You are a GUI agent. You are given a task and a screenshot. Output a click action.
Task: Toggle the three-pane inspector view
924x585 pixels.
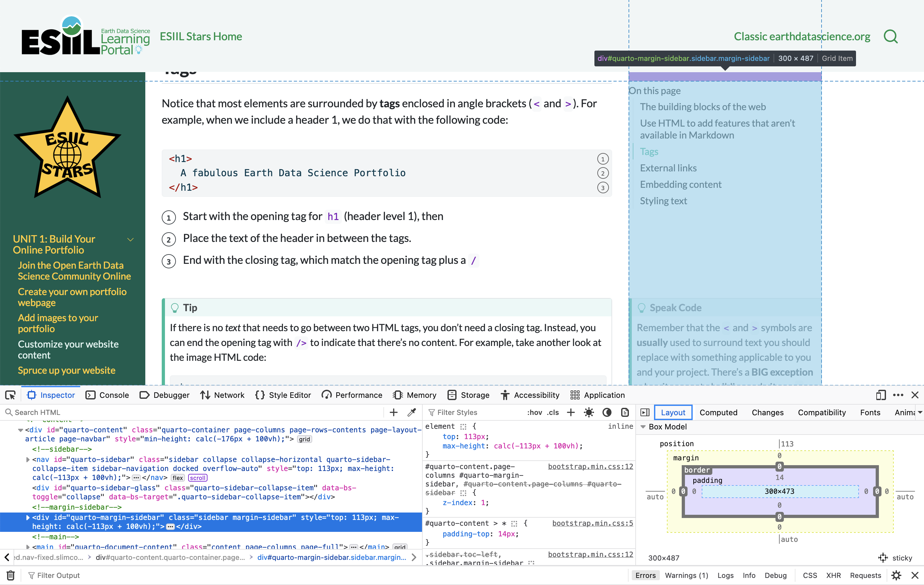(645, 412)
